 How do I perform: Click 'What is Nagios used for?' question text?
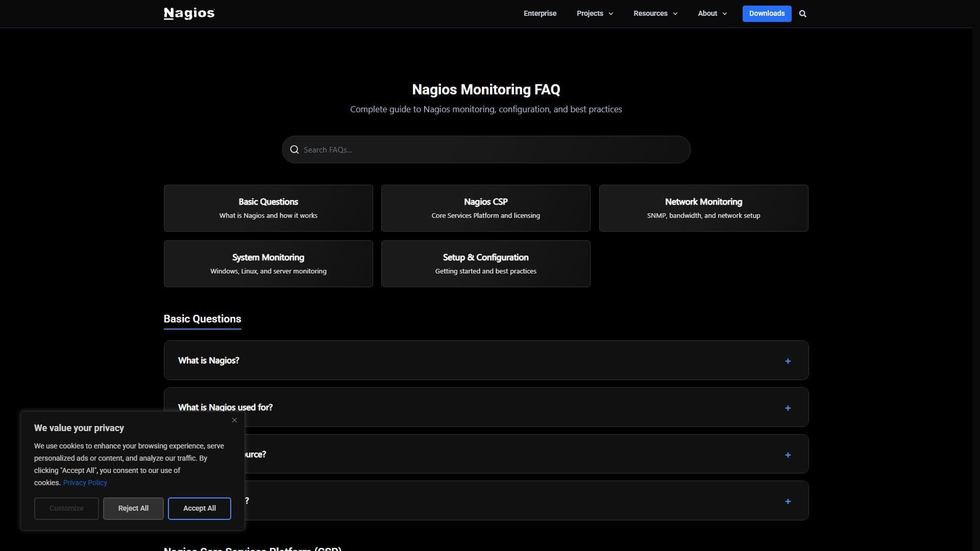pos(225,408)
